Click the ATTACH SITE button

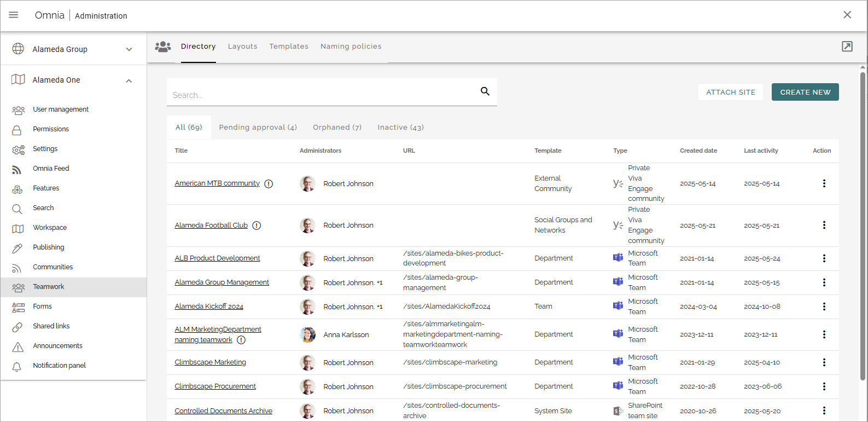[x=731, y=92]
